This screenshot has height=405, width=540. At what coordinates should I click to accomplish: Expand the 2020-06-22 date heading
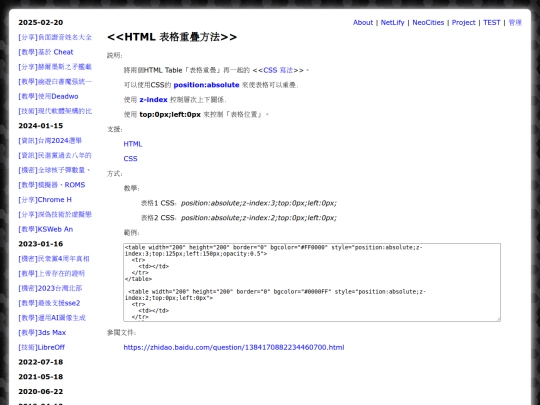click(x=41, y=392)
